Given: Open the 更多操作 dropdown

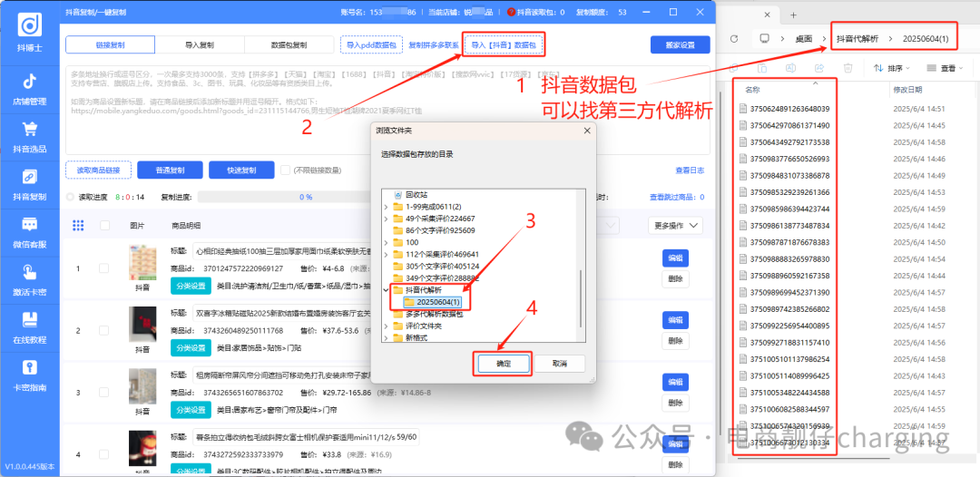Looking at the screenshot, I should click(x=675, y=226).
